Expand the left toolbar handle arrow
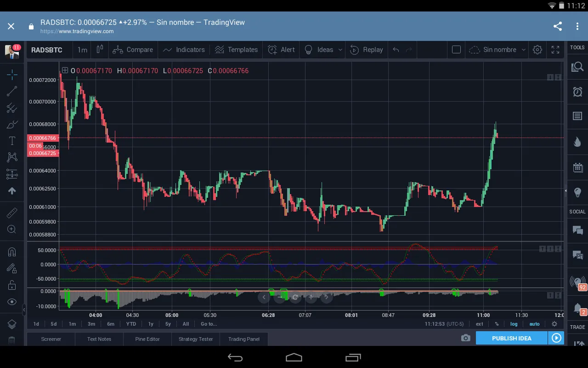 pos(24,310)
